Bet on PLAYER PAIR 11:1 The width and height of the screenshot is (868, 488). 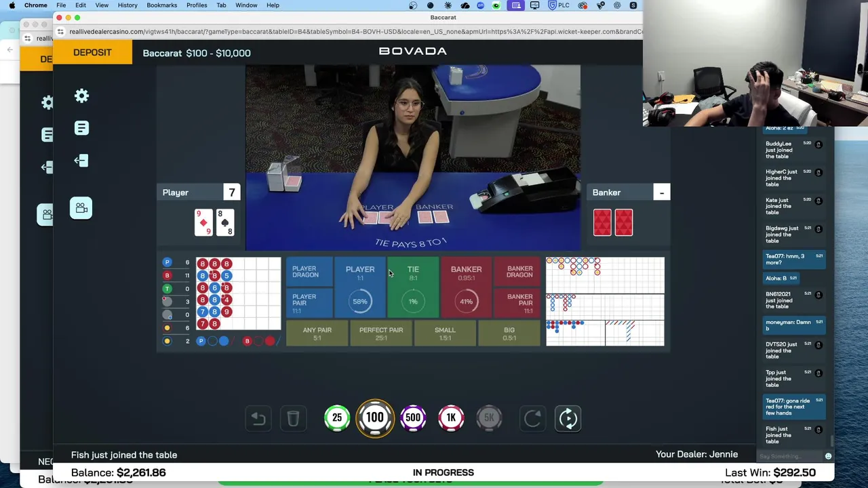[310, 302]
